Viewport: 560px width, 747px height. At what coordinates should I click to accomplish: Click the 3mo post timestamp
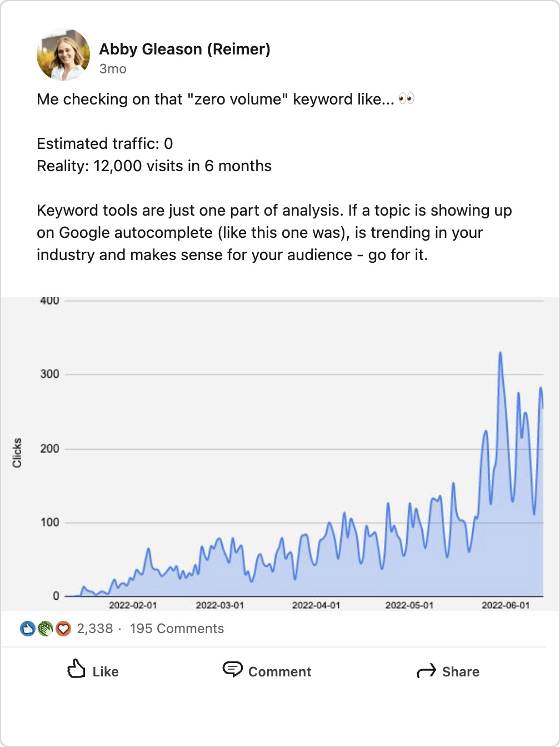[112, 69]
